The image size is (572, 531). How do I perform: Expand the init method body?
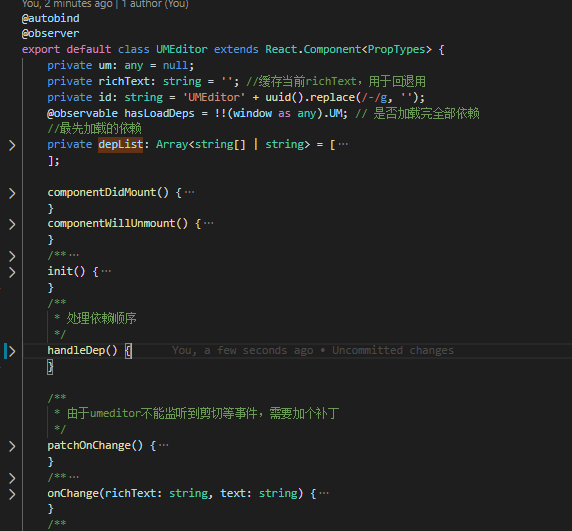tap(12, 272)
